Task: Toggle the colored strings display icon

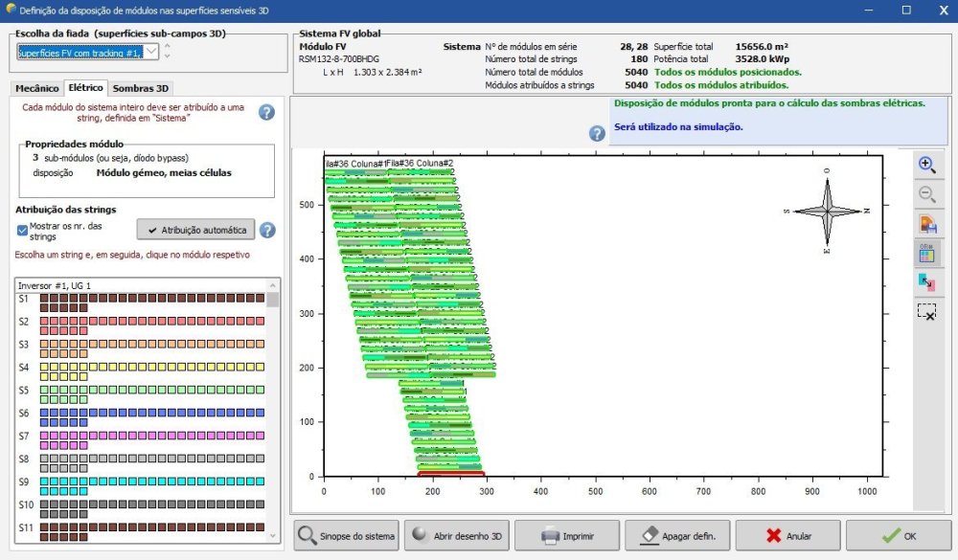Action: coord(926,253)
